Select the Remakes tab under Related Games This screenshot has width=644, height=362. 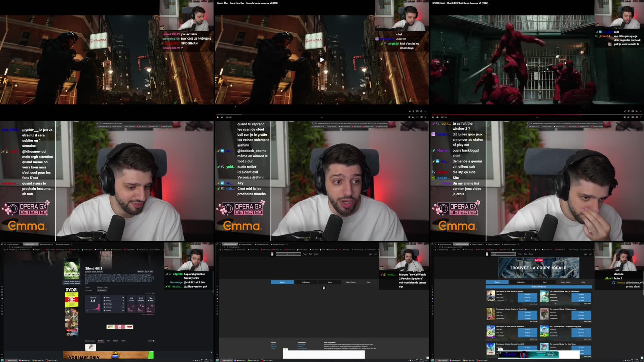click(101, 341)
